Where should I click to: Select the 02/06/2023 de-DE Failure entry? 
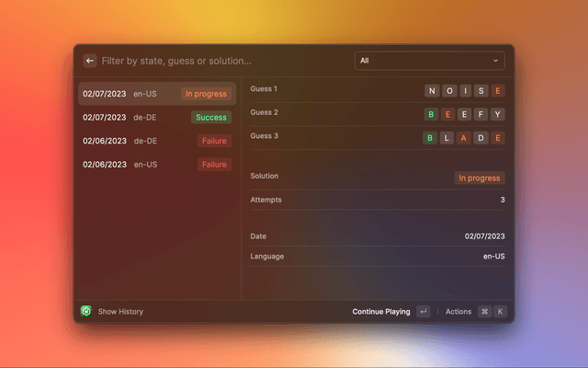point(156,142)
